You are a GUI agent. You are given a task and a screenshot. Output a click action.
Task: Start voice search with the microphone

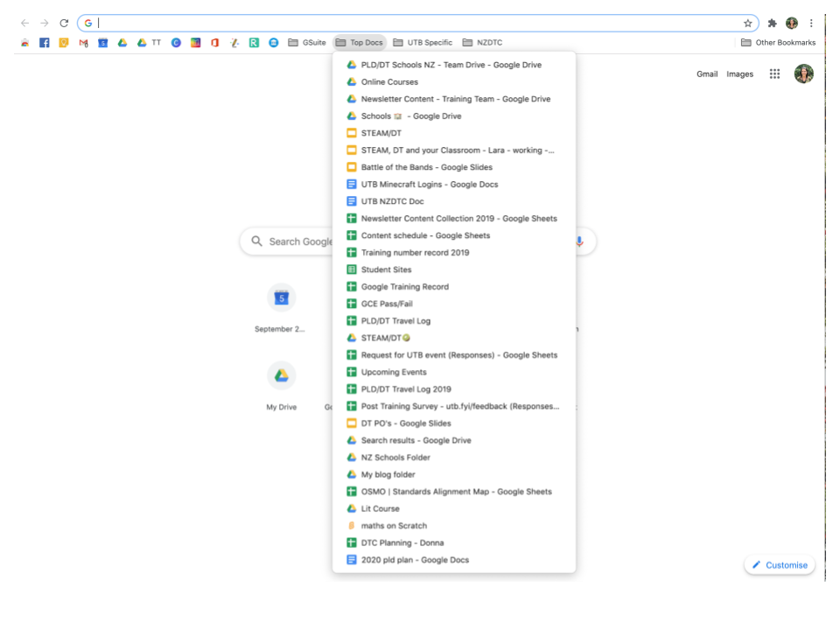[x=579, y=241]
